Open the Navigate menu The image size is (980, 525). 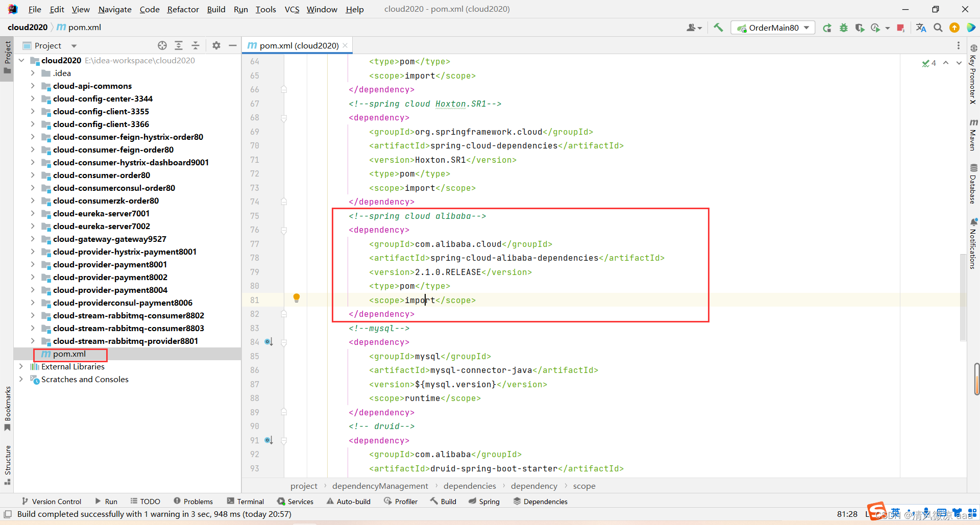[x=115, y=9]
